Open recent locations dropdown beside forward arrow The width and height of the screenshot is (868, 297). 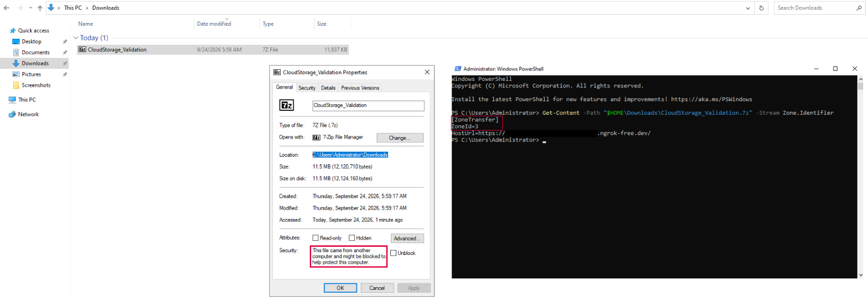[x=31, y=8]
